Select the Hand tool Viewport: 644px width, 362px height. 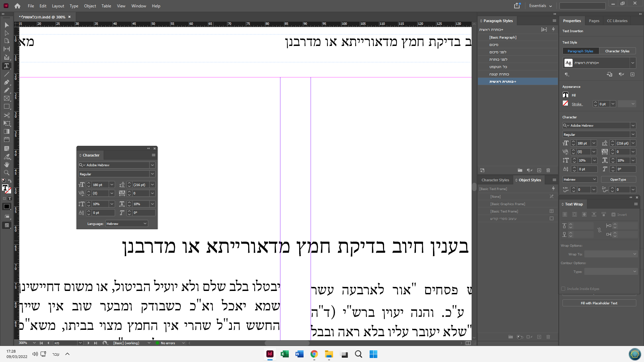tap(6, 165)
